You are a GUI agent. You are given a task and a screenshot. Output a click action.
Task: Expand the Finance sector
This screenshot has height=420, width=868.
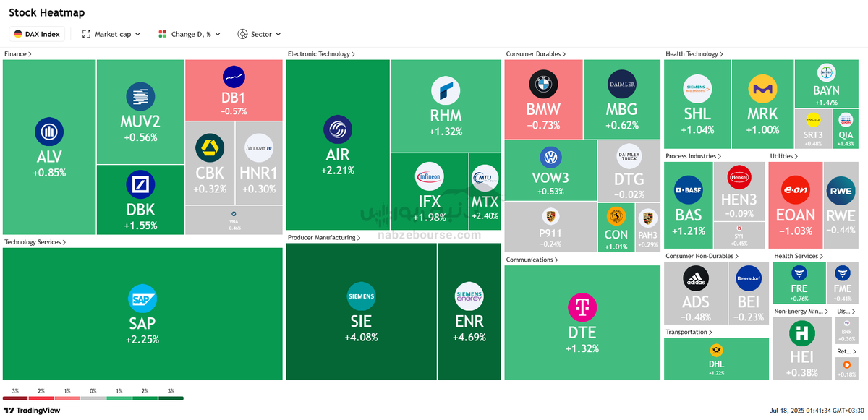[x=17, y=54]
